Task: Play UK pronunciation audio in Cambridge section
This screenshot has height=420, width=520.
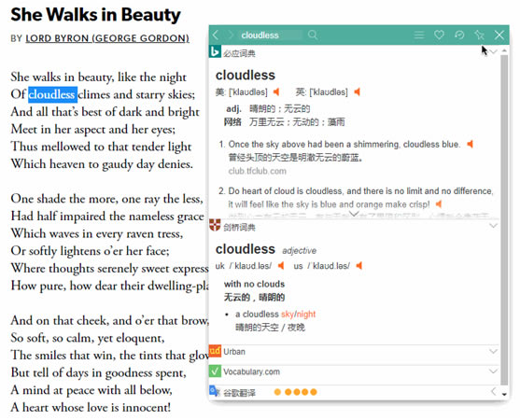Action: (x=281, y=265)
